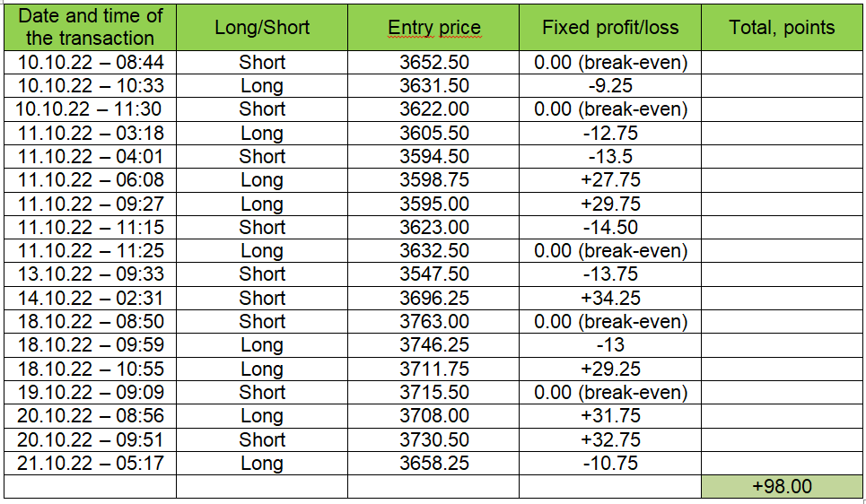The image size is (866, 504).
Task: Click the +32.75 profit cell
Action: click(x=610, y=439)
